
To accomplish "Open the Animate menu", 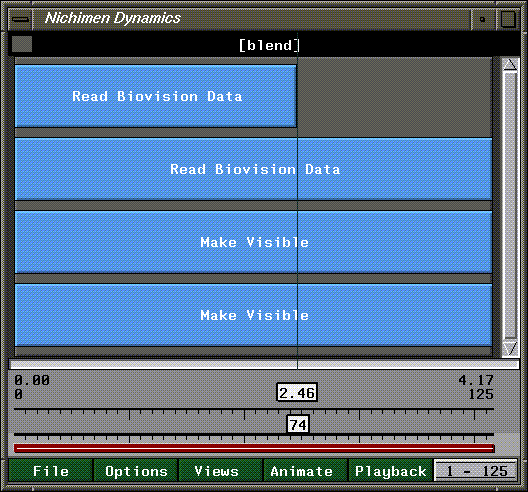I will tap(301, 471).
